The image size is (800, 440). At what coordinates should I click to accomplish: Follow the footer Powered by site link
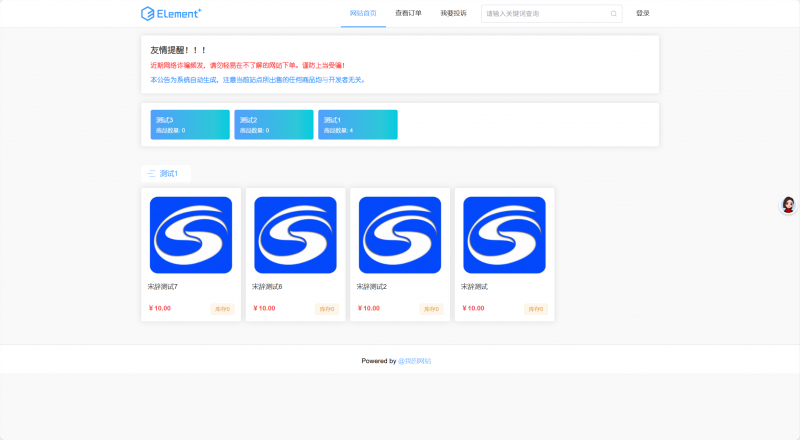pyautogui.click(x=415, y=361)
